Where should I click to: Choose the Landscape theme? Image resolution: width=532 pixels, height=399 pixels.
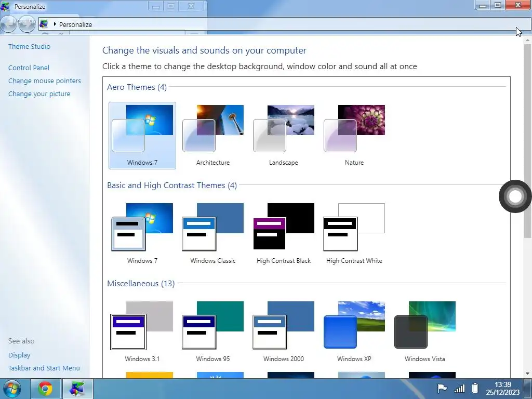[284, 136]
